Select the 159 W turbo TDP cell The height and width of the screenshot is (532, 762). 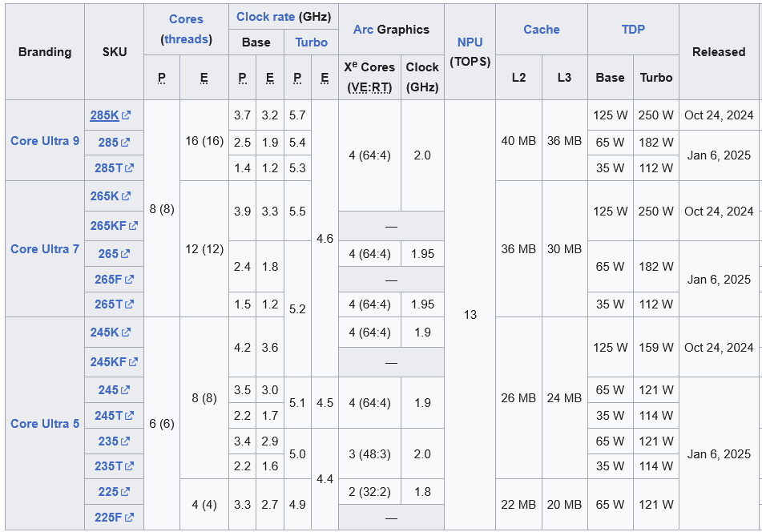(x=656, y=348)
